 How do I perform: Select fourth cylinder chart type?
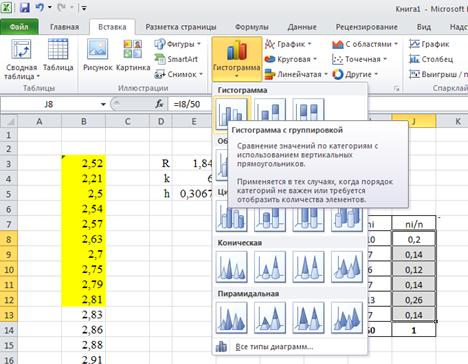pos(347,220)
